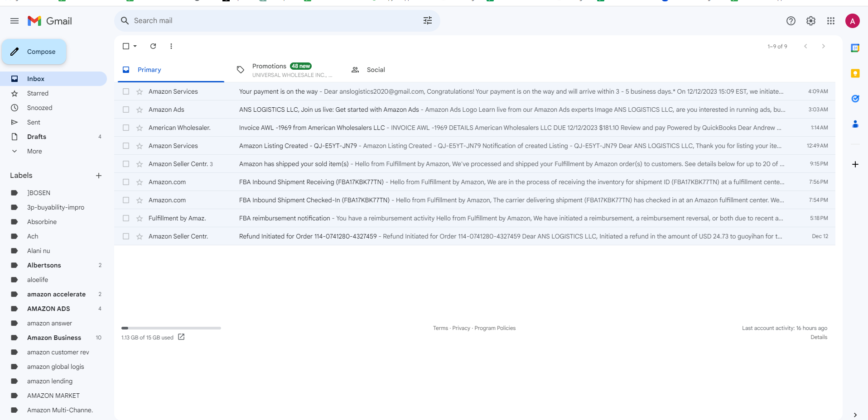
Task: Check the Refund Initiated email checkbox
Action: (126, 236)
